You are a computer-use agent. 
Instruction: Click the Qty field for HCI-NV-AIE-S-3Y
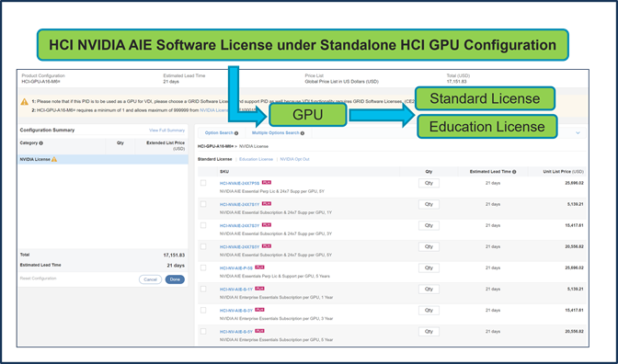click(429, 311)
